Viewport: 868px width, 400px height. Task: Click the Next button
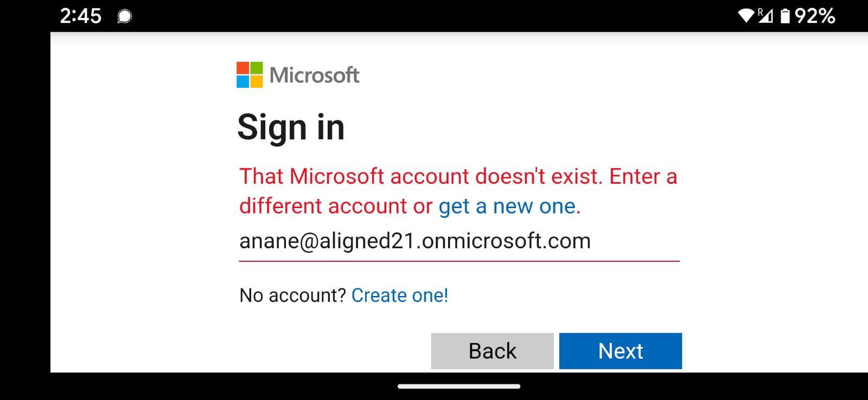[621, 351]
